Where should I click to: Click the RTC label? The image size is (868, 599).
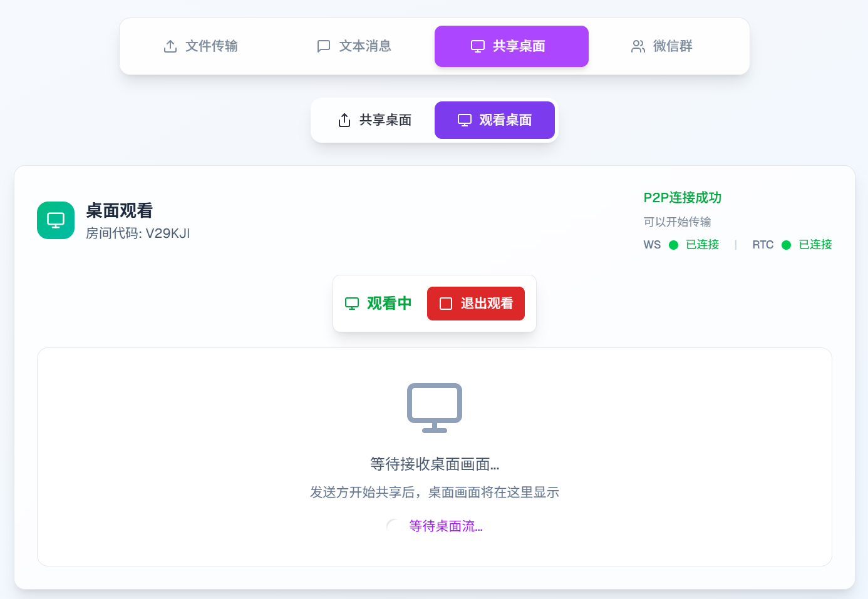point(763,245)
